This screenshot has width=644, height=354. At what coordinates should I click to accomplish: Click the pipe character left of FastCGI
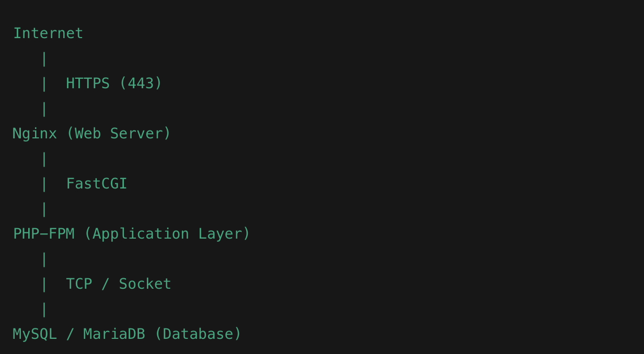click(44, 184)
